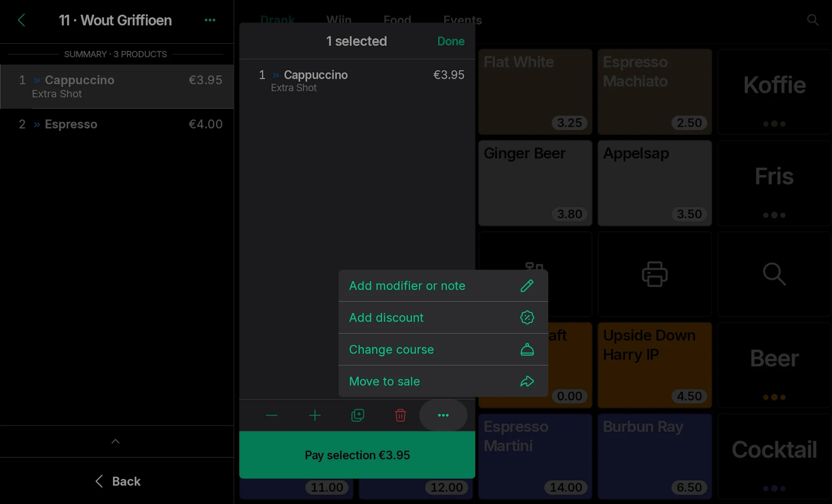This screenshot has height=504, width=832.
Task: Switch to the Food tab
Action: pyautogui.click(x=397, y=20)
